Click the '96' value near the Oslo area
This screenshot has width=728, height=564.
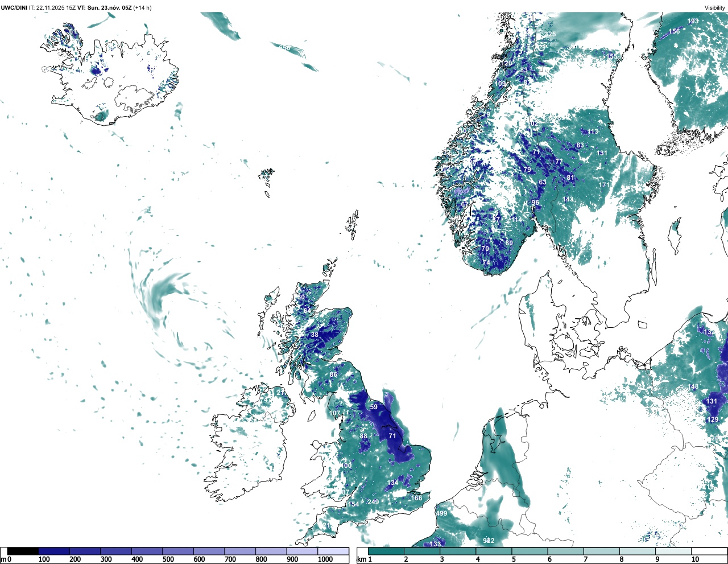point(535,203)
